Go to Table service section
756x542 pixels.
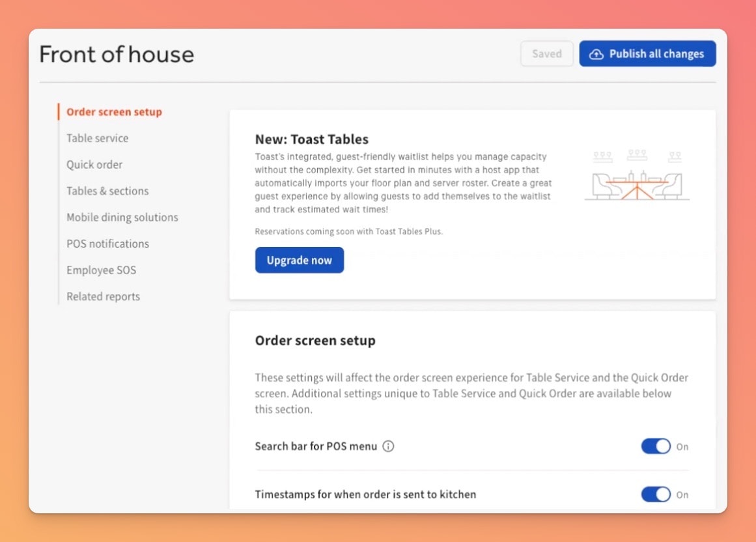[x=98, y=138]
